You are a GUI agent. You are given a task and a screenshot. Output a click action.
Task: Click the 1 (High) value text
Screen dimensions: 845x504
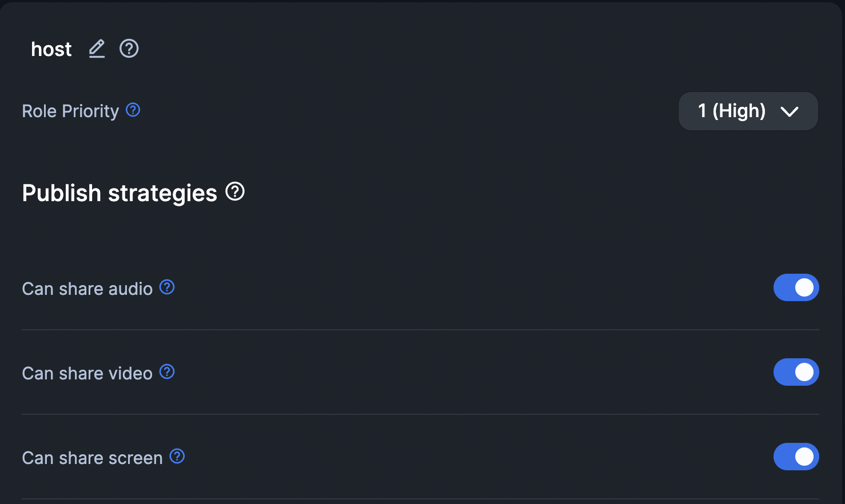[731, 110]
